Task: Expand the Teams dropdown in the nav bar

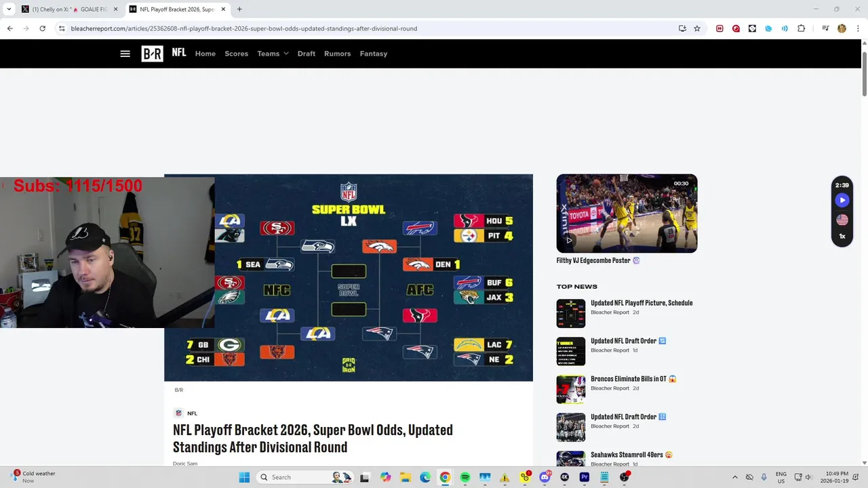Action: point(273,54)
